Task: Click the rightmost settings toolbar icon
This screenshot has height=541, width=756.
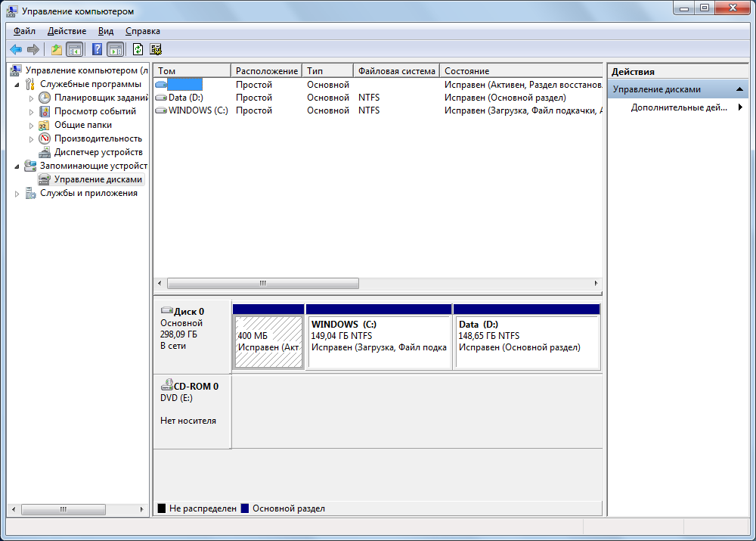Action: pos(156,49)
